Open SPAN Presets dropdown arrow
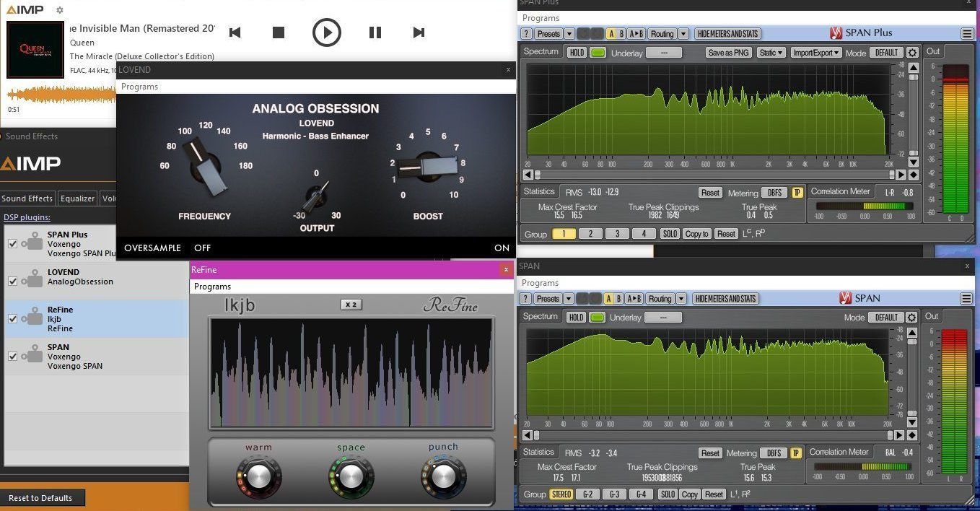980x511 pixels. point(569,299)
